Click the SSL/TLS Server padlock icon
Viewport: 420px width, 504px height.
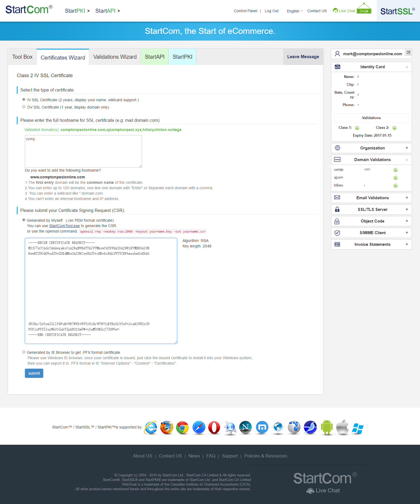pyautogui.click(x=337, y=209)
